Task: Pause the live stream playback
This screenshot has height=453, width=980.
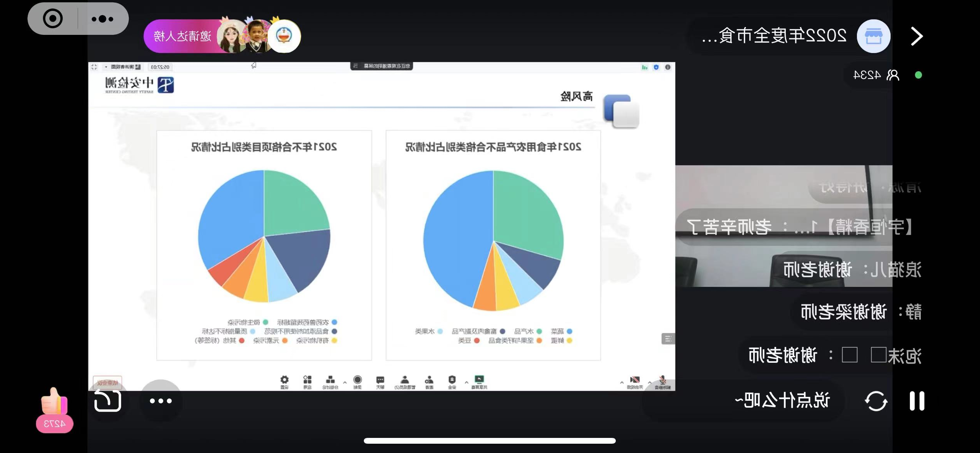Action: tap(917, 401)
